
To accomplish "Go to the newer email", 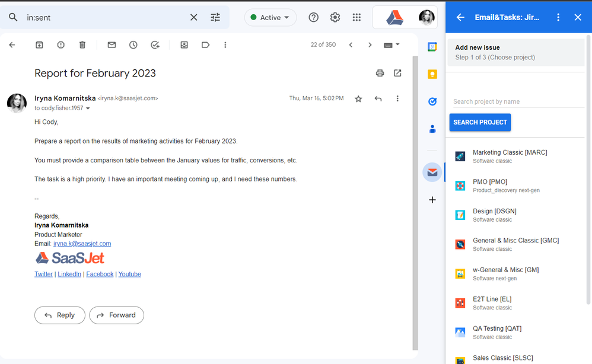I will [x=351, y=45].
